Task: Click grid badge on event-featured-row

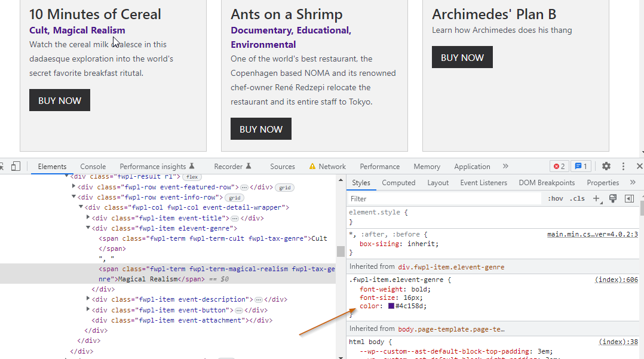Action: pyautogui.click(x=284, y=188)
